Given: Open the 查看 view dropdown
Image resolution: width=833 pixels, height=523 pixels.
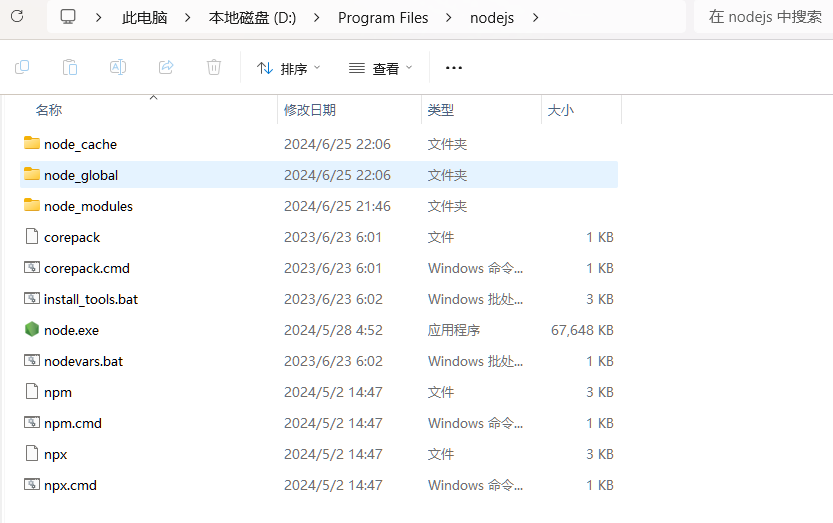Looking at the screenshot, I should point(380,68).
